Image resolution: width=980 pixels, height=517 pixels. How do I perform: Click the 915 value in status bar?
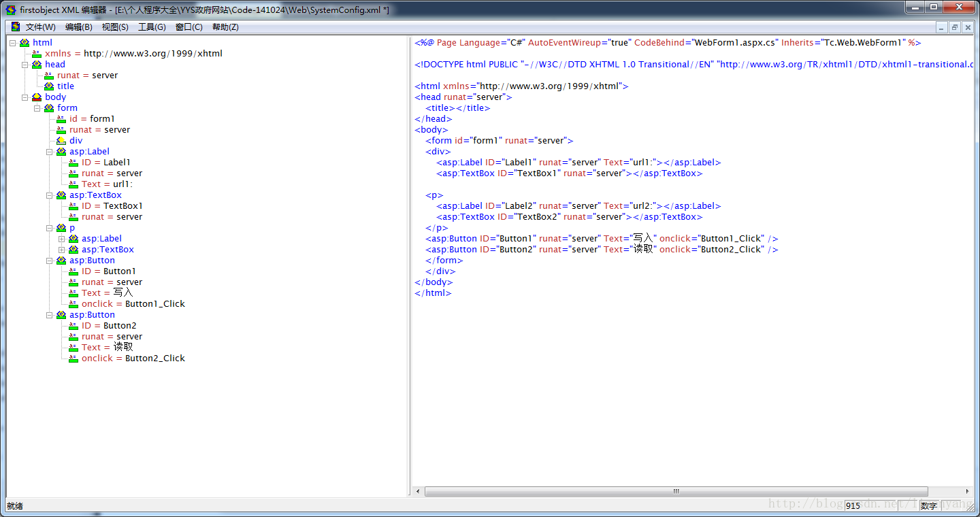[x=853, y=506]
